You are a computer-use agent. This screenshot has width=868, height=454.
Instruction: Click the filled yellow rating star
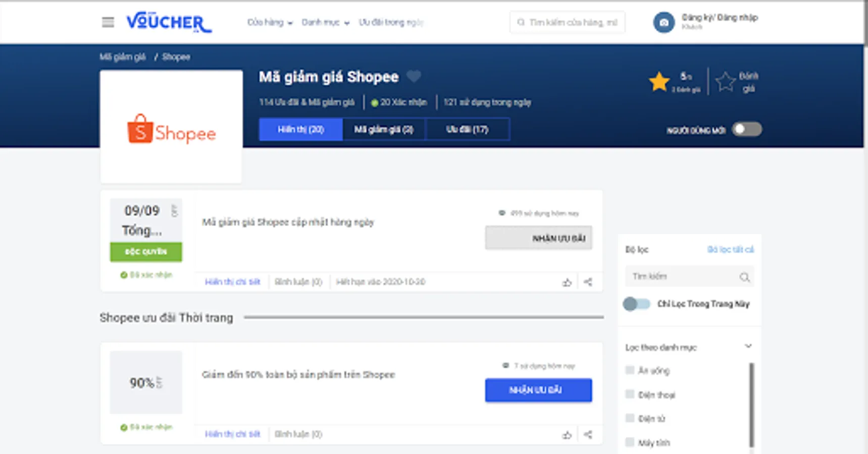[659, 82]
